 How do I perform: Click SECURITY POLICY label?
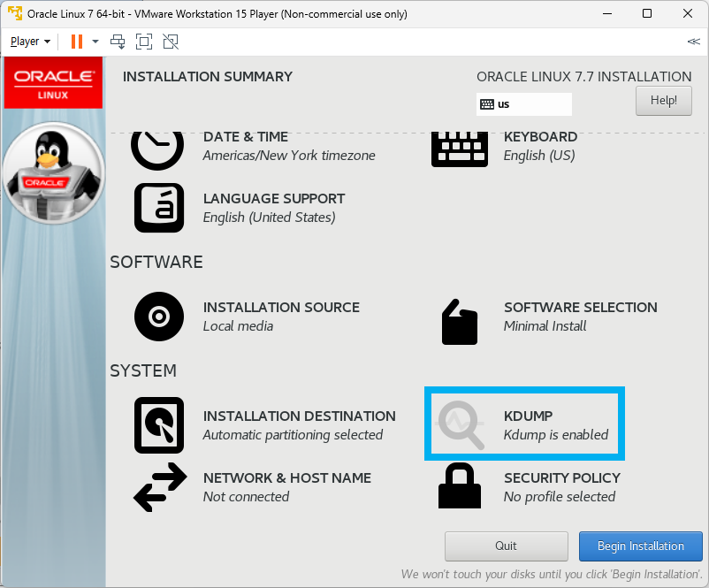562,478
